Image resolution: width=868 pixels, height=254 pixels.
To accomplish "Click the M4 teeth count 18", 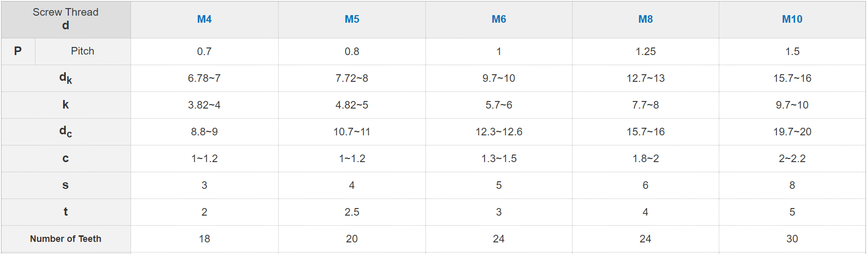I will click(204, 239).
